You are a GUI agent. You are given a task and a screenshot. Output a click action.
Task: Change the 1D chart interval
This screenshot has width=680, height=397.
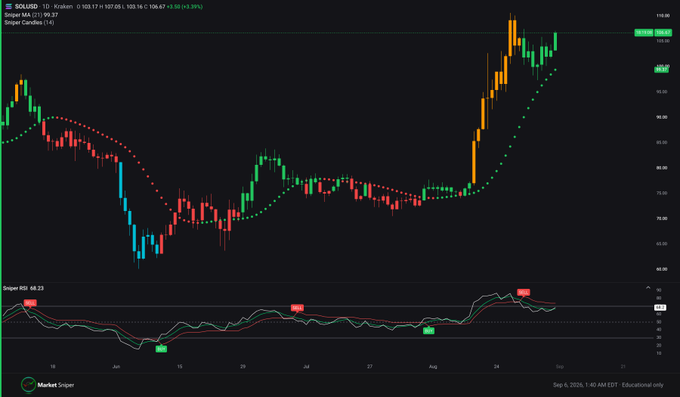pos(46,7)
